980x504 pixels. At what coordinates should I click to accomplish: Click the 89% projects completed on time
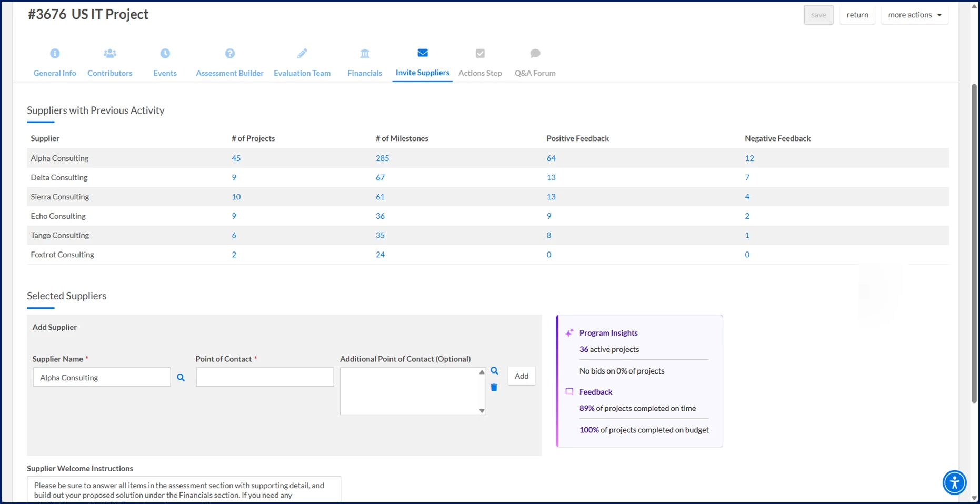point(637,408)
